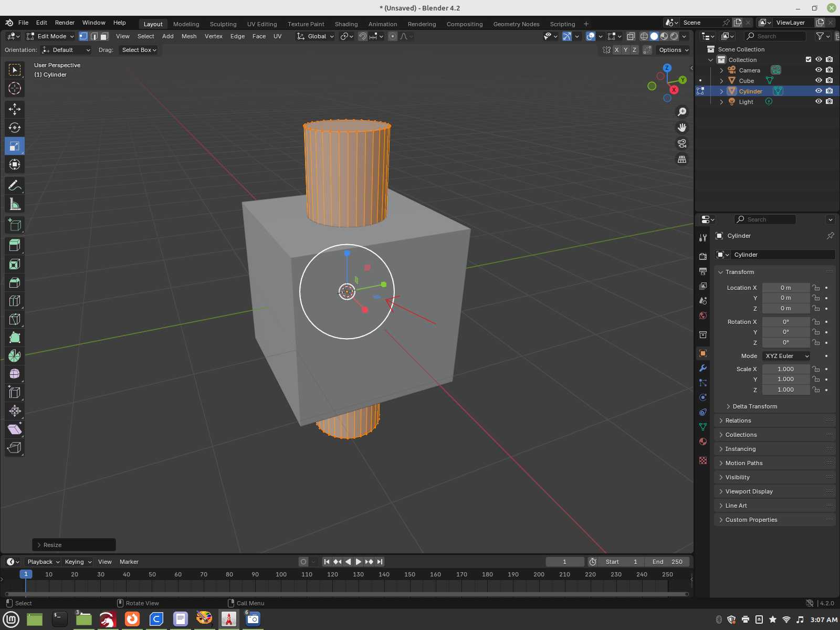Hide the Cube in viewport
Screen dimensions: 840x630
[x=818, y=80]
